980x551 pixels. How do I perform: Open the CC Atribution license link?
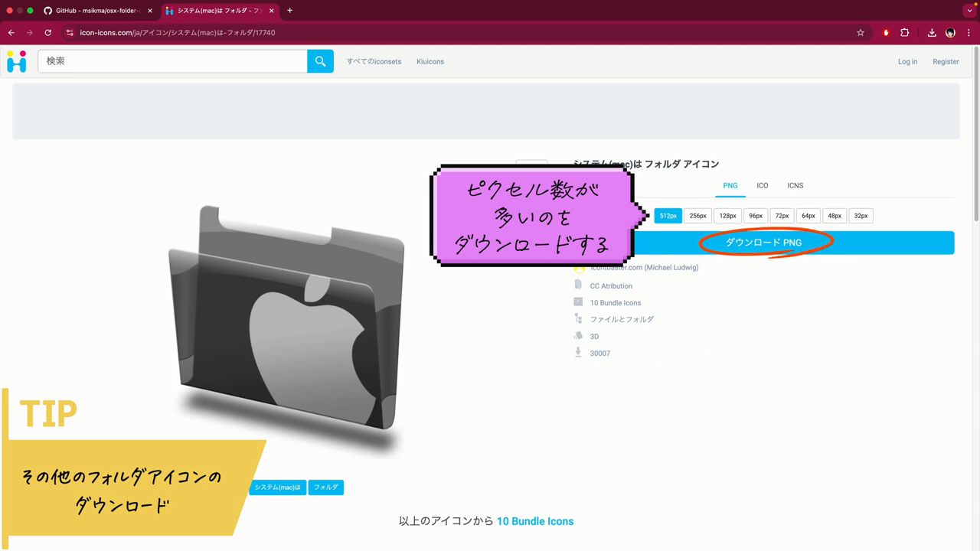(611, 286)
